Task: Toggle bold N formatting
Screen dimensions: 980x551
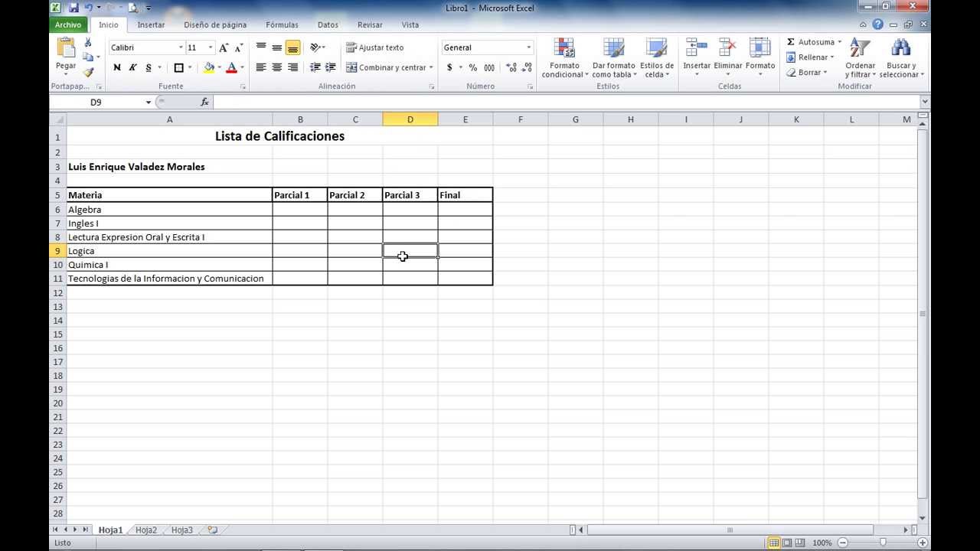Action: click(x=117, y=67)
